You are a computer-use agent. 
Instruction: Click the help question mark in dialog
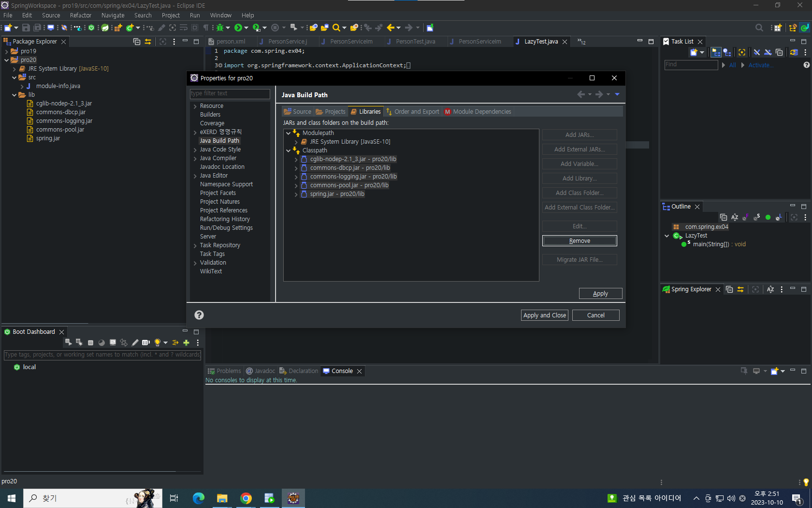coord(199,315)
